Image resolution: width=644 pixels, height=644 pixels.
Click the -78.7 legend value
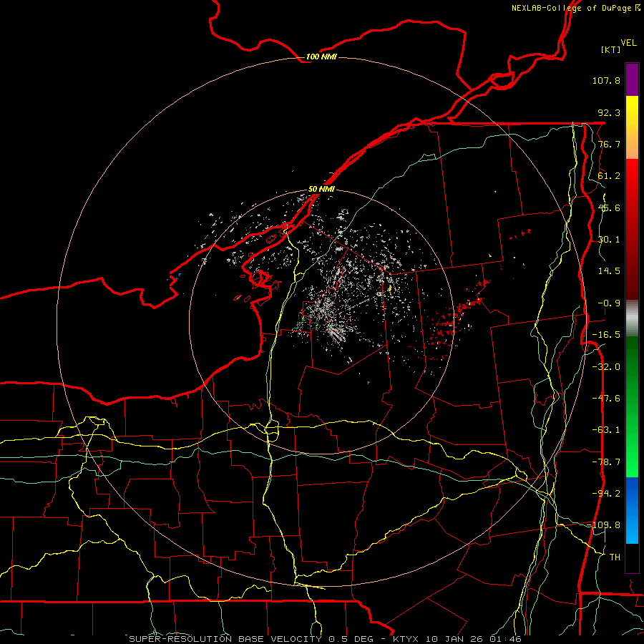pos(606,462)
